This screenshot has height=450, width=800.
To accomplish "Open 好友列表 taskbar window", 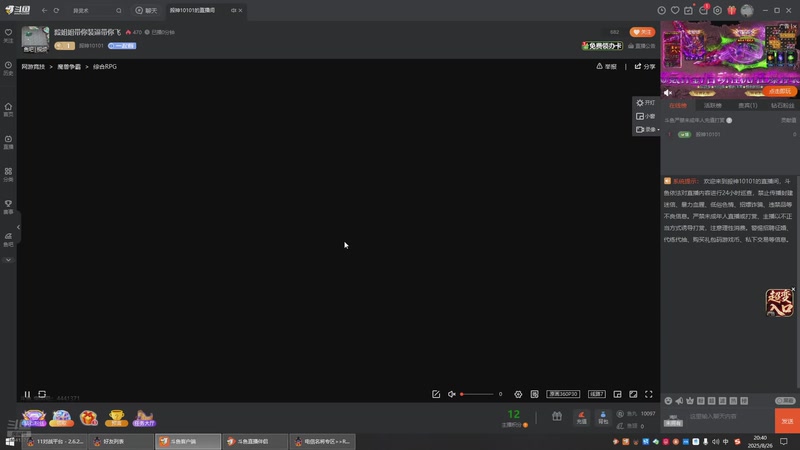I will (120, 442).
